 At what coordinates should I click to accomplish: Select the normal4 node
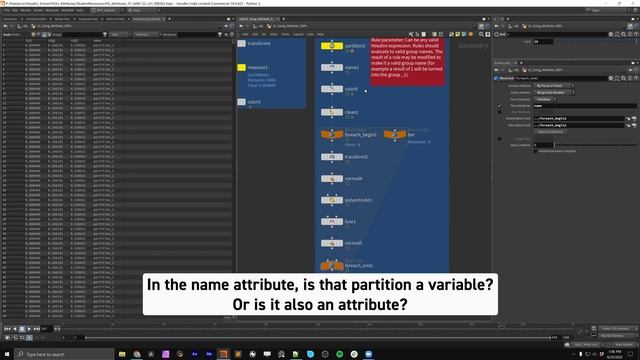pos(332,178)
